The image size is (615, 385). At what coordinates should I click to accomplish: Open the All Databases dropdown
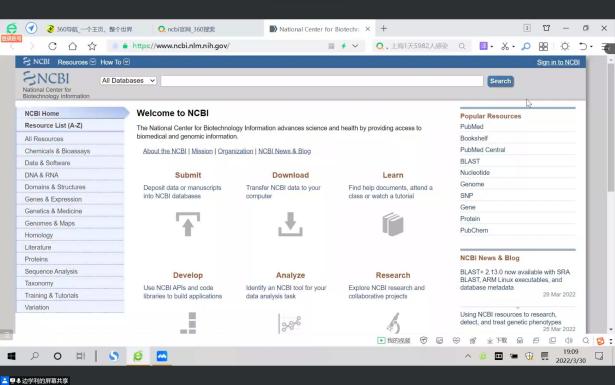[128, 80]
